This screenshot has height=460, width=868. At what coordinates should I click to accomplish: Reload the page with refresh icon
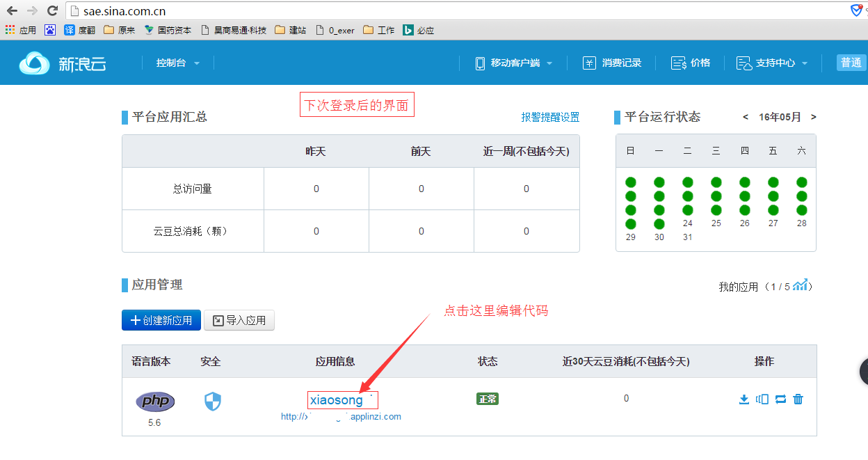click(52, 10)
